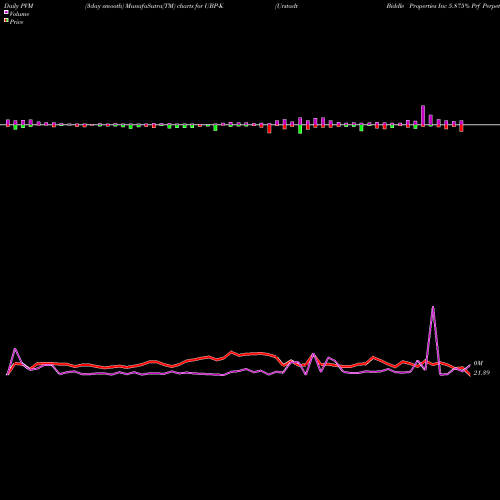The width and height of the screenshot is (500, 500).
Task: Click the tallest magenta volume bar
Action: pos(423,116)
